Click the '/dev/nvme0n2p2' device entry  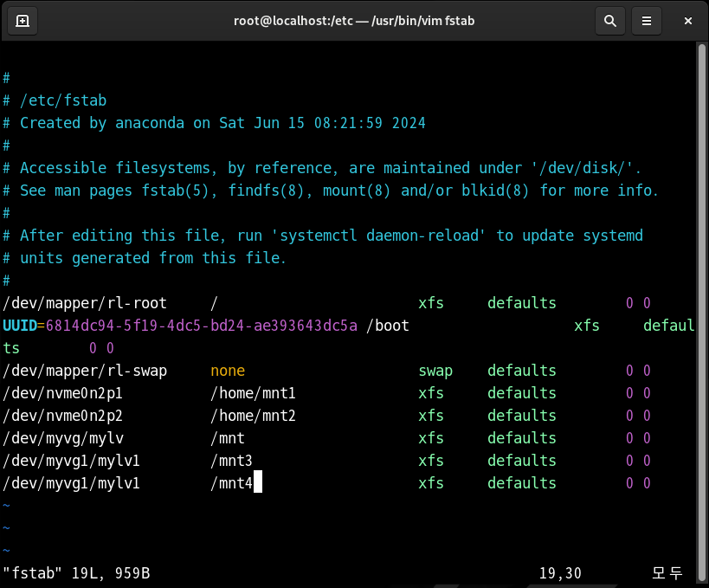(63, 416)
